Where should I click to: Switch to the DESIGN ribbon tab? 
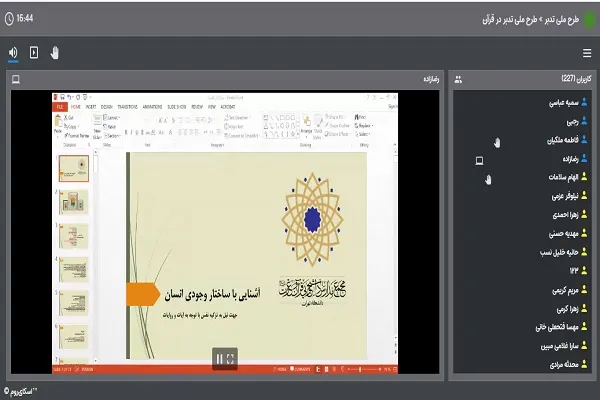pyautogui.click(x=107, y=107)
